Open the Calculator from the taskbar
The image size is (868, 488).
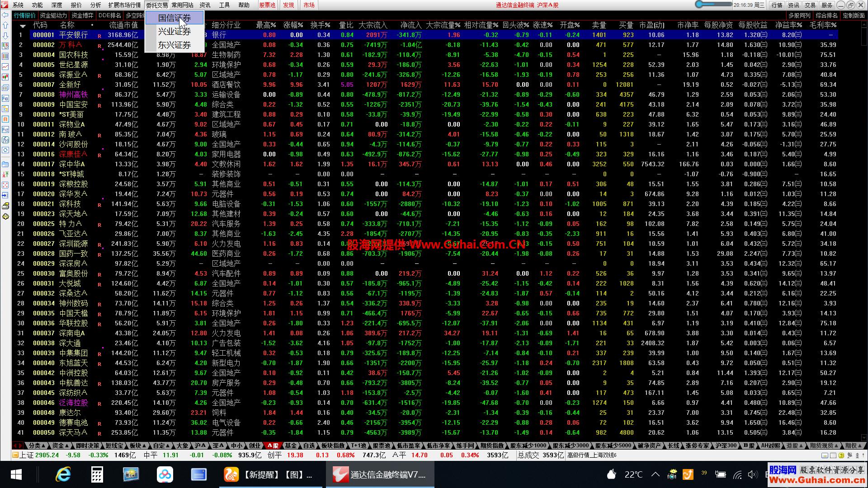tap(97, 474)
